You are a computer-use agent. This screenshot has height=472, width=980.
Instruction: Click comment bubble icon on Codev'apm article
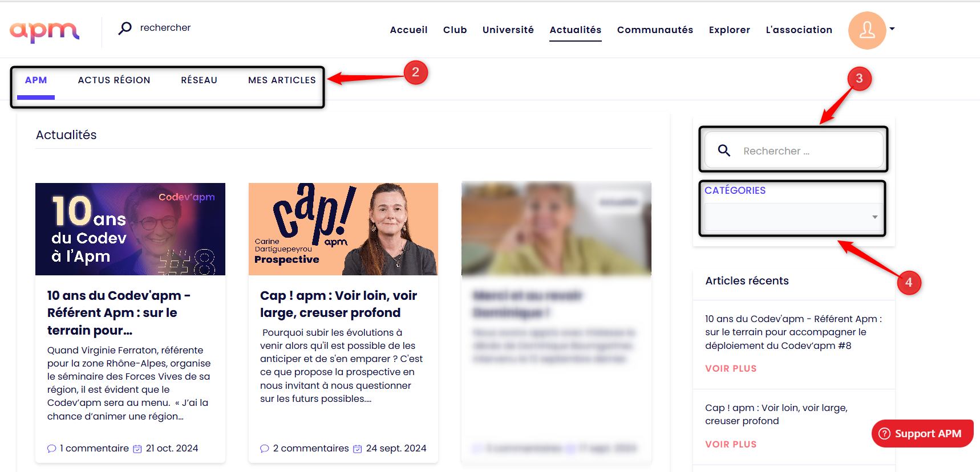click(52, 449)
